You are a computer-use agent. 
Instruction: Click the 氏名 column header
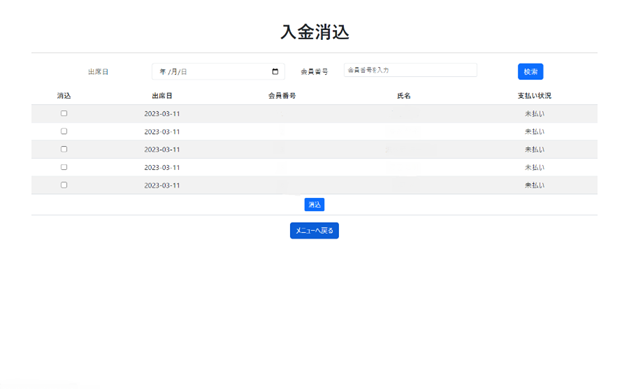[x=404, y=96]
